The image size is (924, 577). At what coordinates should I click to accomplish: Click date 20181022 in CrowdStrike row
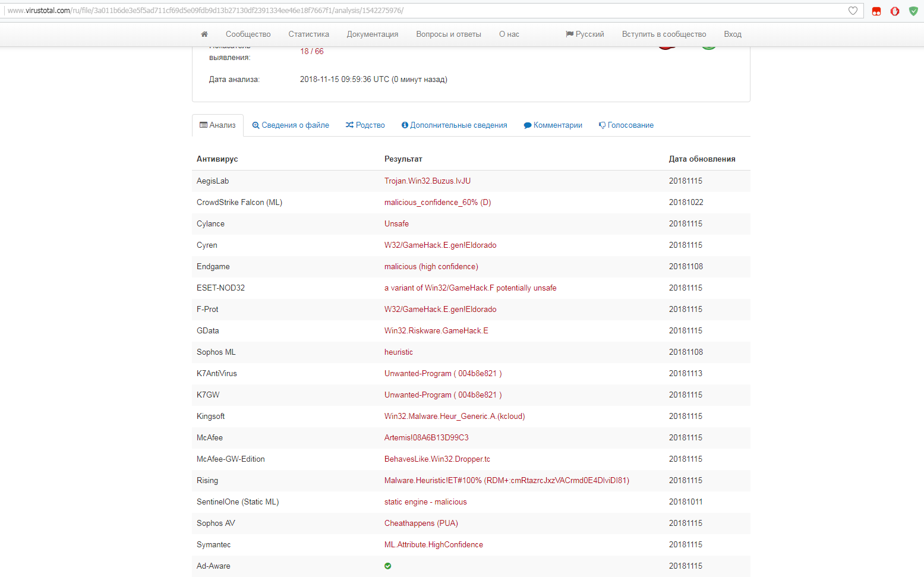(686, 203)
